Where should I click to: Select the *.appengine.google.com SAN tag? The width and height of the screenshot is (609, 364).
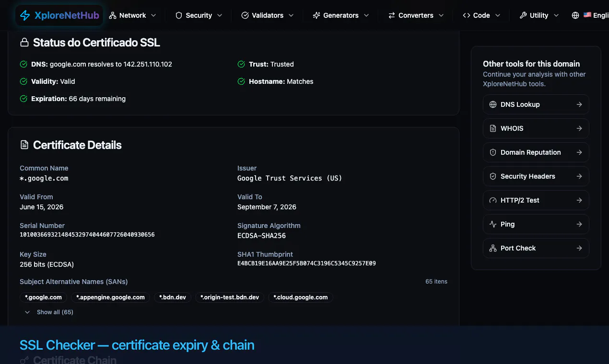111,297
